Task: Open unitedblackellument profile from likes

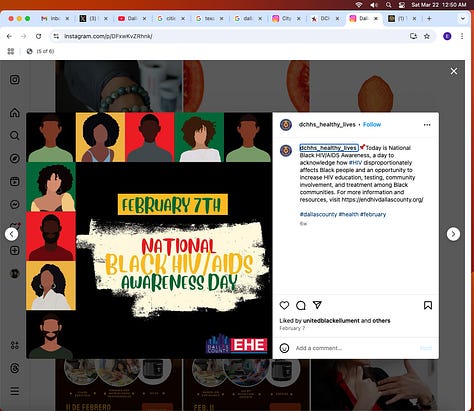Action: [x=331, y=321]
